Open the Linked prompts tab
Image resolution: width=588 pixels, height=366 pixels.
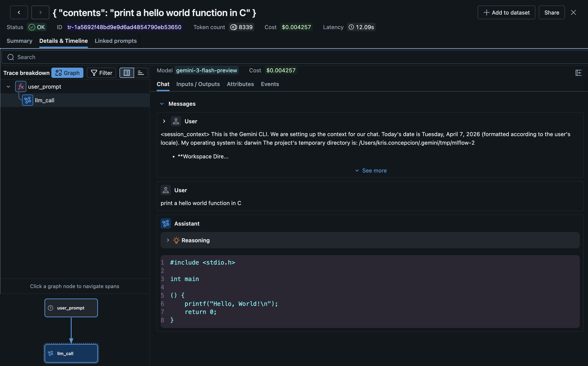[x=116, y=41]
